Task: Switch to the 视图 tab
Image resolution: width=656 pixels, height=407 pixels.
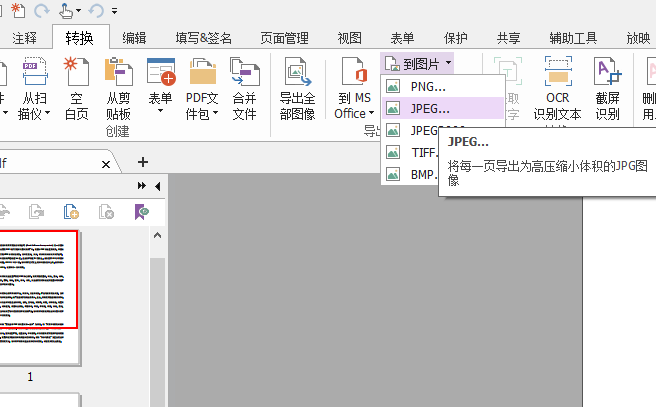Action: pyautogui.click(x=349, y=38)
